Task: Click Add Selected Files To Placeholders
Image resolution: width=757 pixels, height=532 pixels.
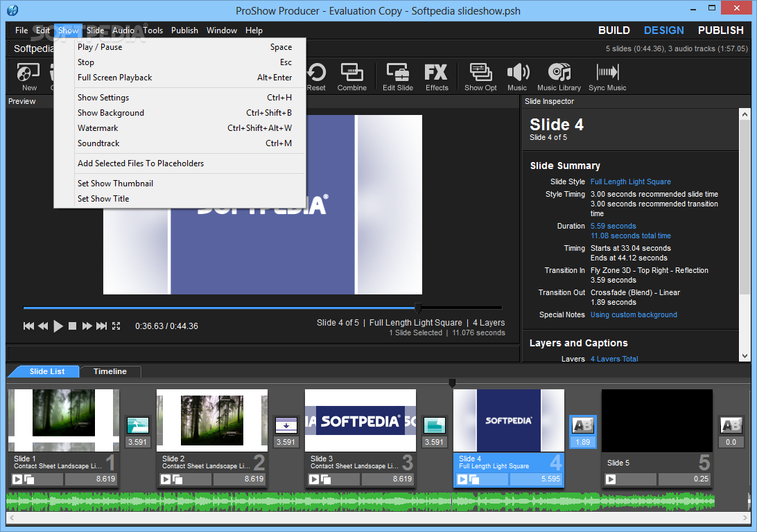Action: pyautogui.click(x=179, y=163)
